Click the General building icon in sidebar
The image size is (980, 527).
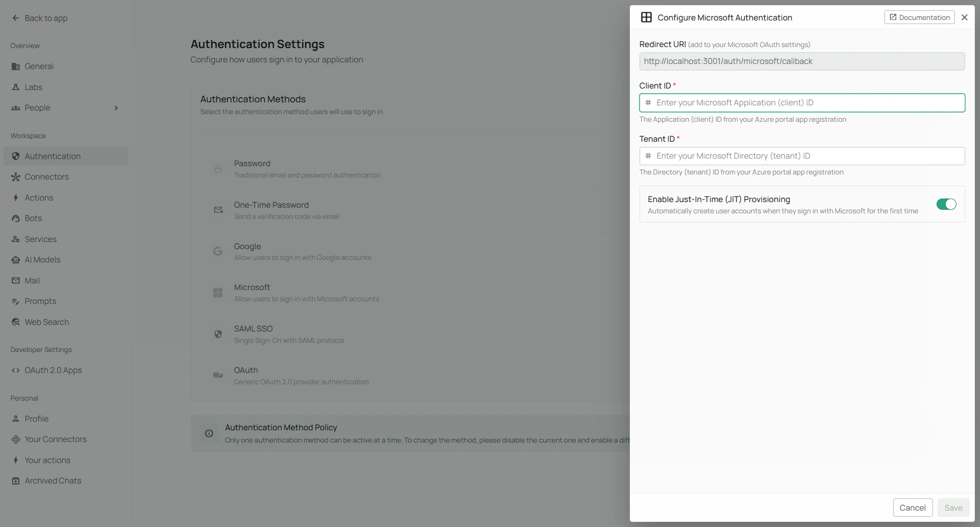(x=15, y=67)
